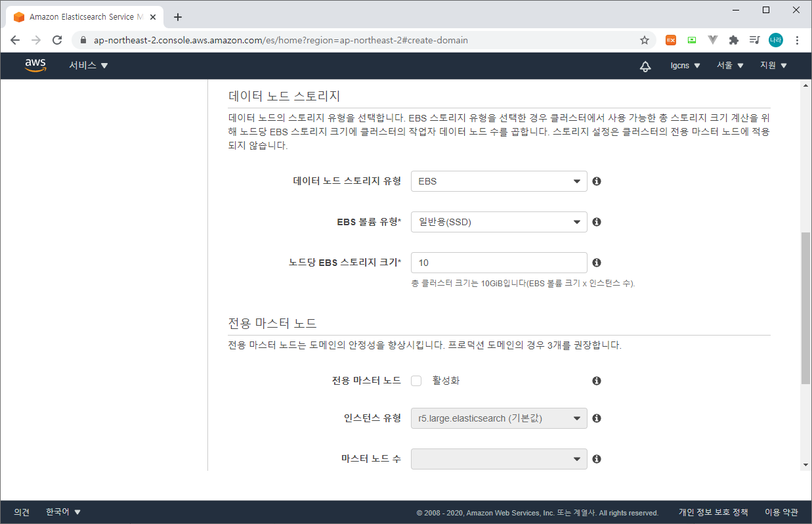Image resolution: width=812 pixels, height=524 pixels.
Task: Reload the page in the browser
Action: (57, 40)
